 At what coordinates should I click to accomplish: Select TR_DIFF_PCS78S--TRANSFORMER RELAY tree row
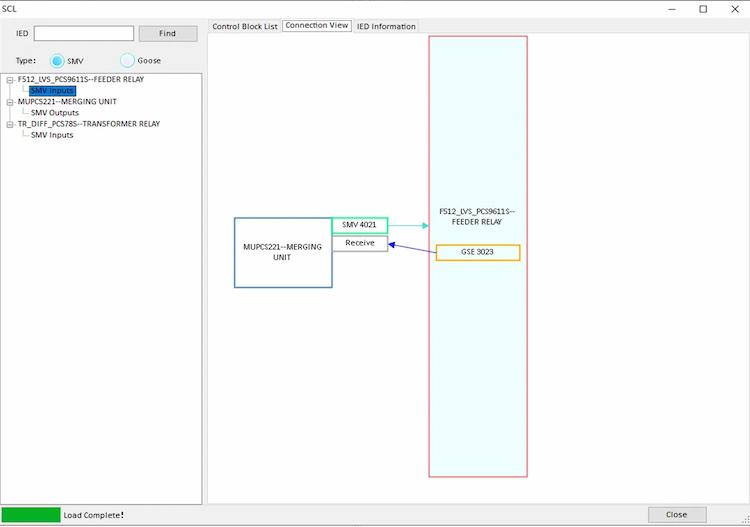tap(89, 124)
